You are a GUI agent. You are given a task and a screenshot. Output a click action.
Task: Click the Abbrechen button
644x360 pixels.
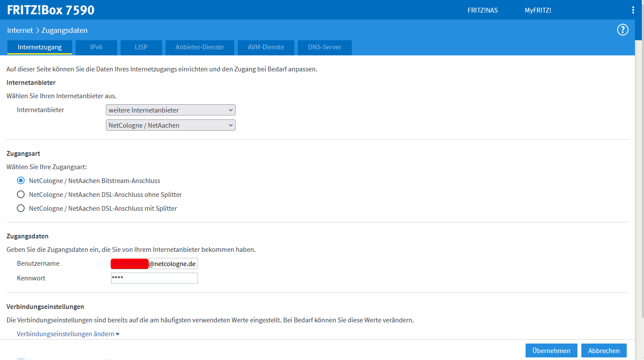pyautogui.click(x=604, y=350)
